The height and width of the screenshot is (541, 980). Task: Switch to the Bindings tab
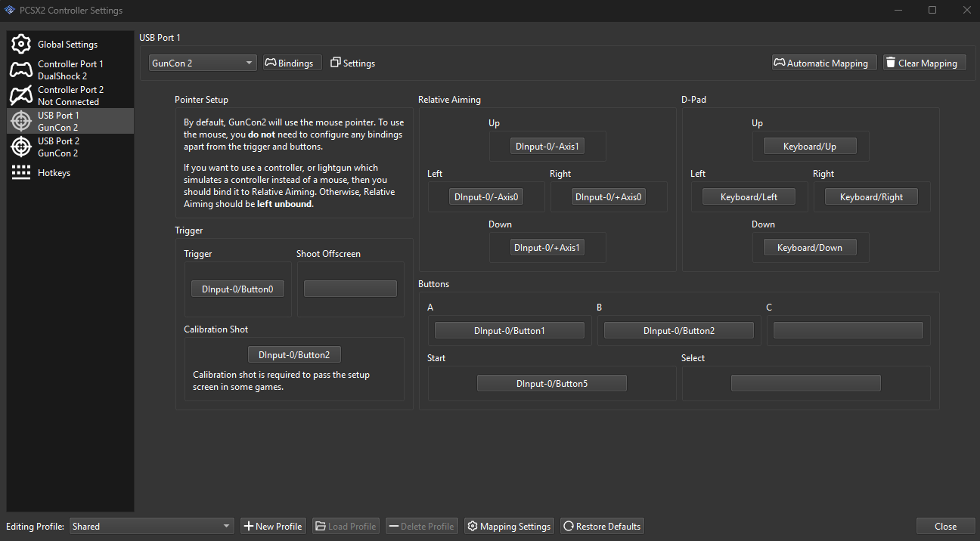point(293,63)
